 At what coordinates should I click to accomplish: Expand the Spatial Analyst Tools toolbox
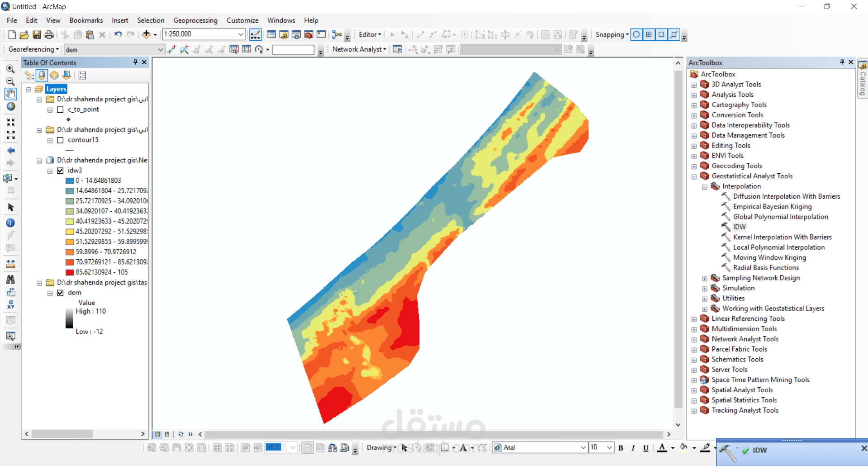click(694, 390)
